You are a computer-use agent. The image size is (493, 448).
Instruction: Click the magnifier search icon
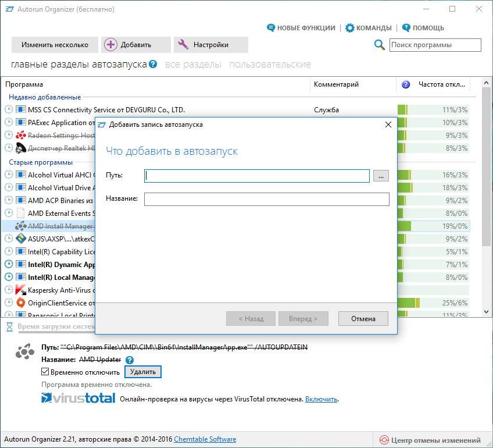[380, 45]
